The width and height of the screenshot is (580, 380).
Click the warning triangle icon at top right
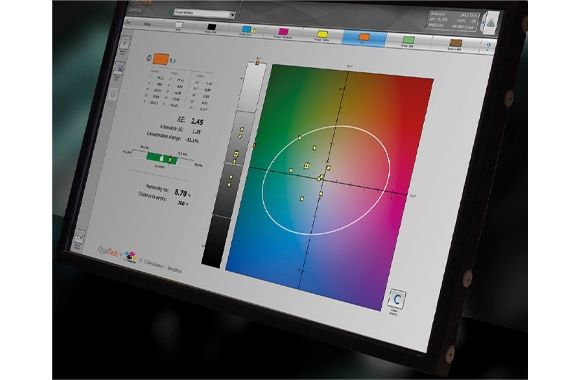tap(490, 23)
